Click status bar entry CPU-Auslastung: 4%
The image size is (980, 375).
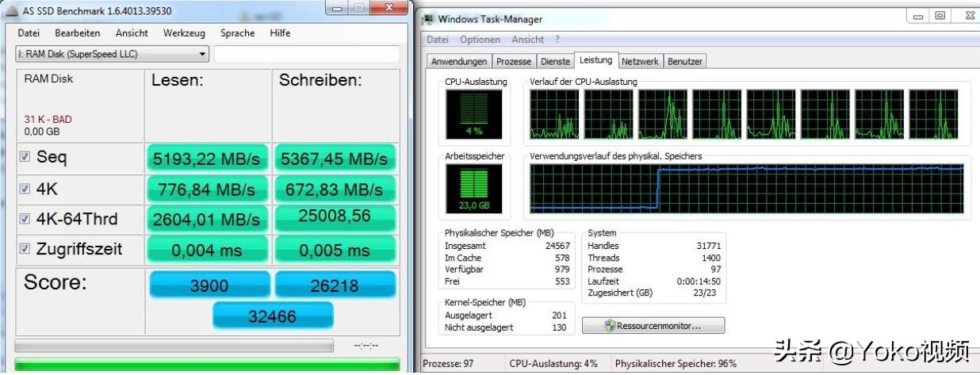pos(553,364)
